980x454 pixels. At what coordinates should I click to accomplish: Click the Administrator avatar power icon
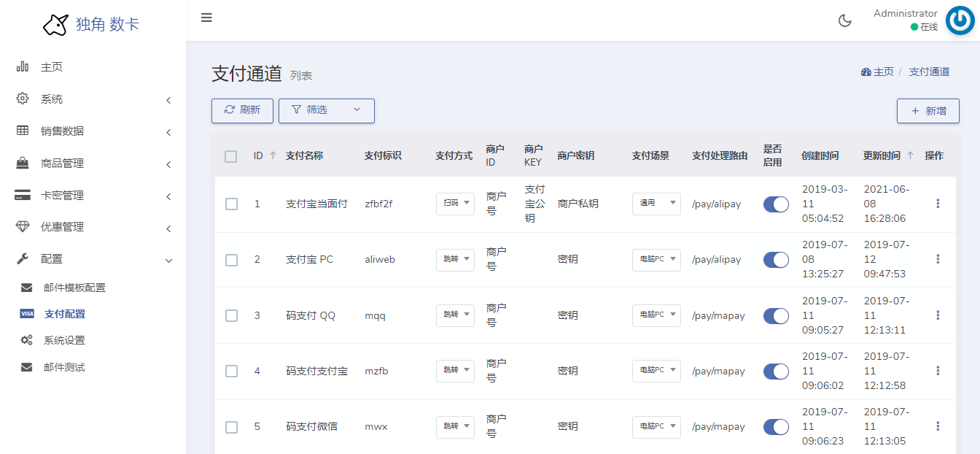tap(960, 20)
